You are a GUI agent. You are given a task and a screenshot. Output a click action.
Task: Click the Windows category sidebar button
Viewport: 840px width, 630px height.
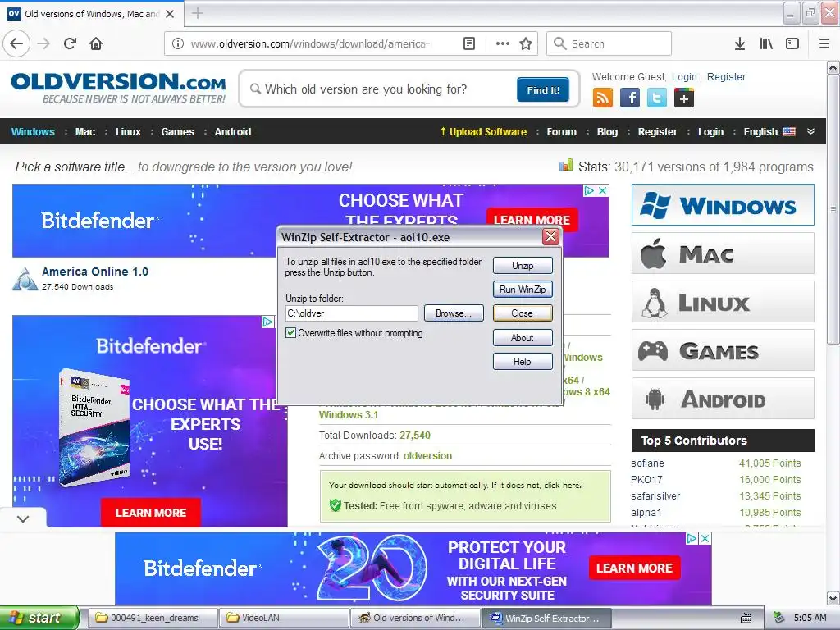pyautogui.click(x=723, y=205)
